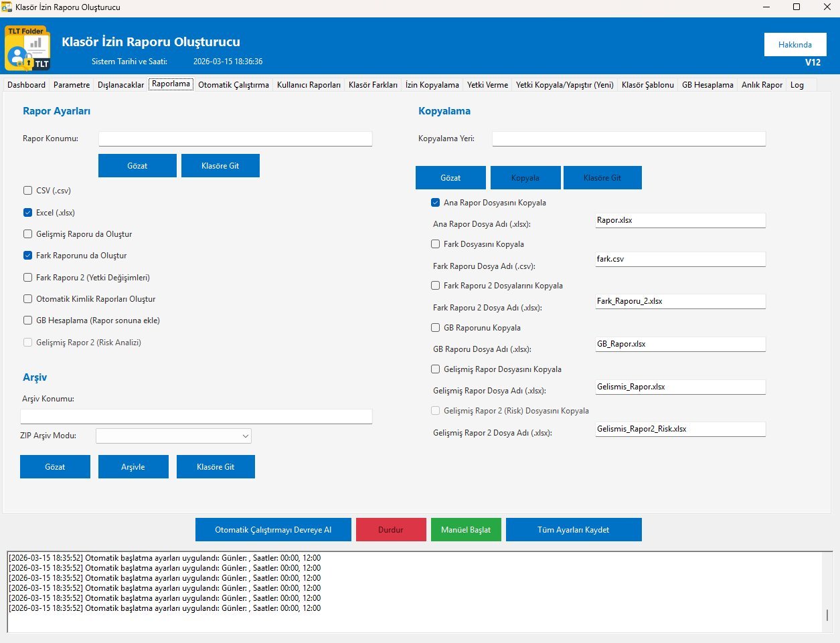Open the Hakkında dialog
Image resolution: width=840 pixels, height=643 pixels.
[795, 45]
